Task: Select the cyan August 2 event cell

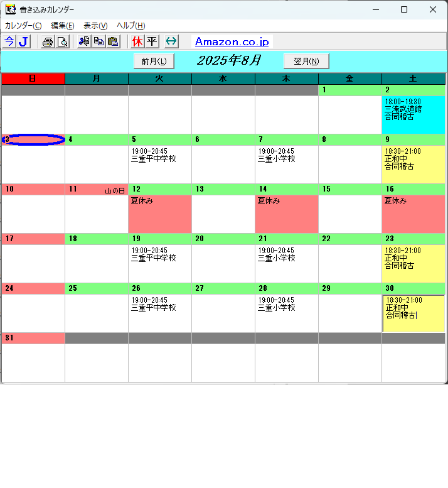Action: click(x=413, y=114)
